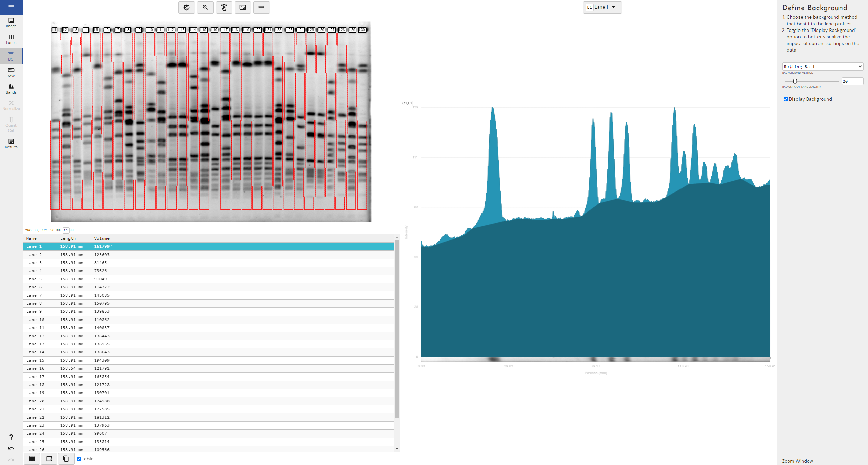Open the hamburger menu at top-left

point(11,7)
